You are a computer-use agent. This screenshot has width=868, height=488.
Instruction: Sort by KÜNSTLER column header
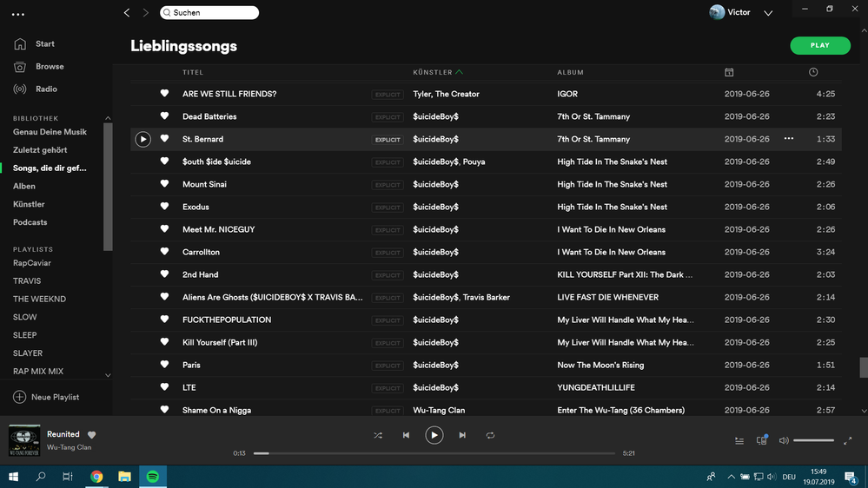433,72
